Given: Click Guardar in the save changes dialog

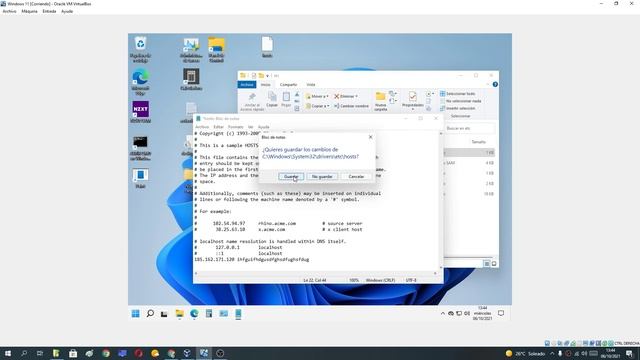Looking at the screenshot, I should [x=291, y=176].
